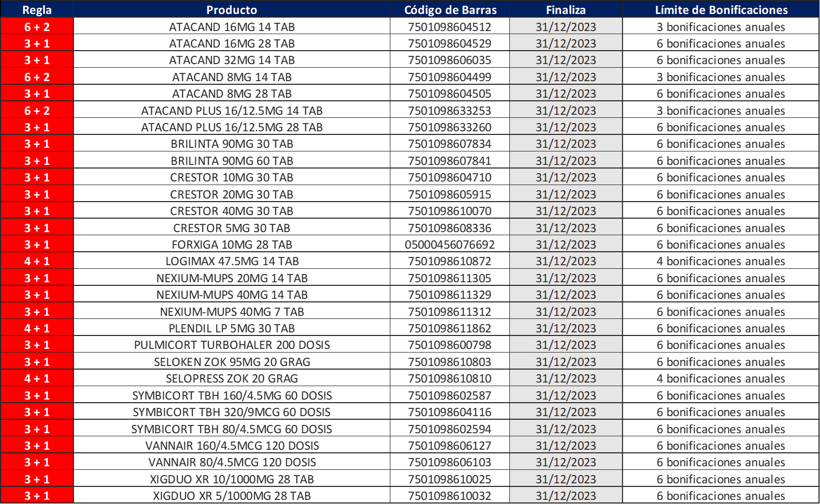The width and height of the screenshot is (820, 504).
Task: Select the cell "CRESTOR 5MG 30 TAB"
Action: pos(232,228)
